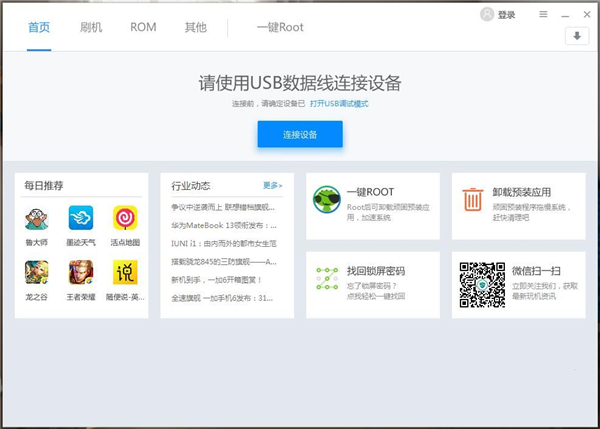Image resolution: width=600 pixels, height=429 pixels.
Task: Close the application window
Action: (587, 15)
